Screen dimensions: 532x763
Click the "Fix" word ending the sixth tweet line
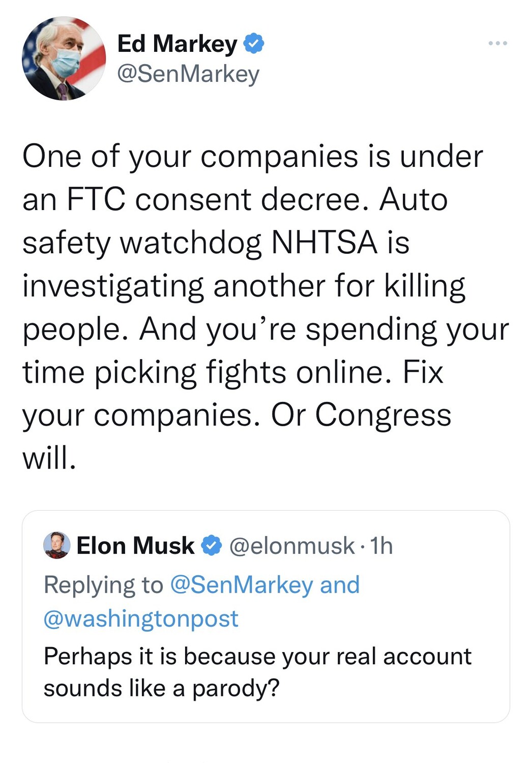tap(423, 372)
